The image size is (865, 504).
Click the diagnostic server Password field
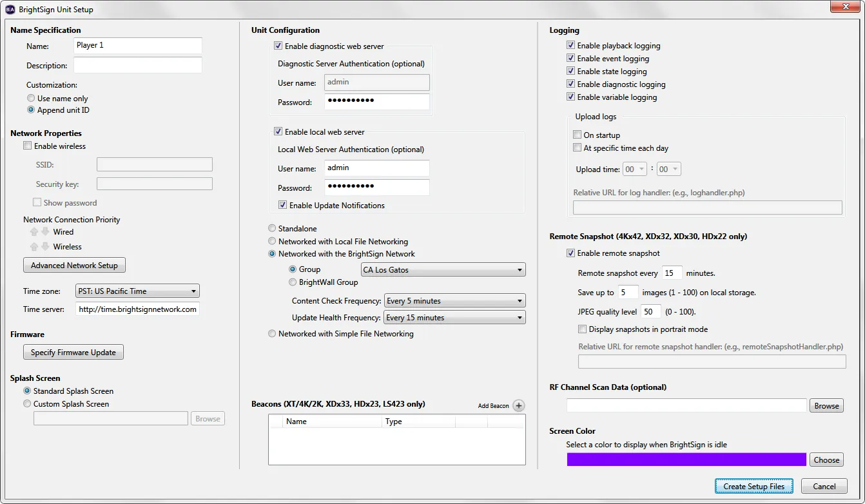377,102
